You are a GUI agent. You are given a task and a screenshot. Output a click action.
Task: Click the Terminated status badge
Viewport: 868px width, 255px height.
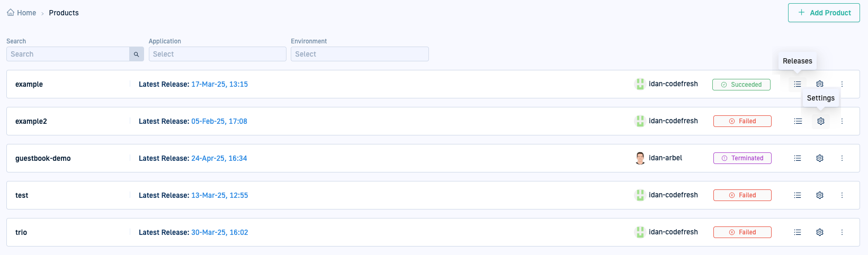(742, 158)
